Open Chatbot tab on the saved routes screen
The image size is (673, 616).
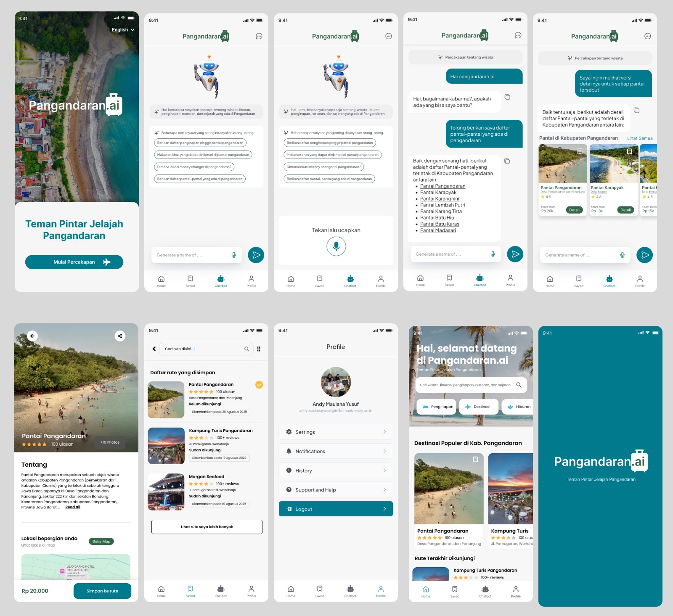[221, 591]
